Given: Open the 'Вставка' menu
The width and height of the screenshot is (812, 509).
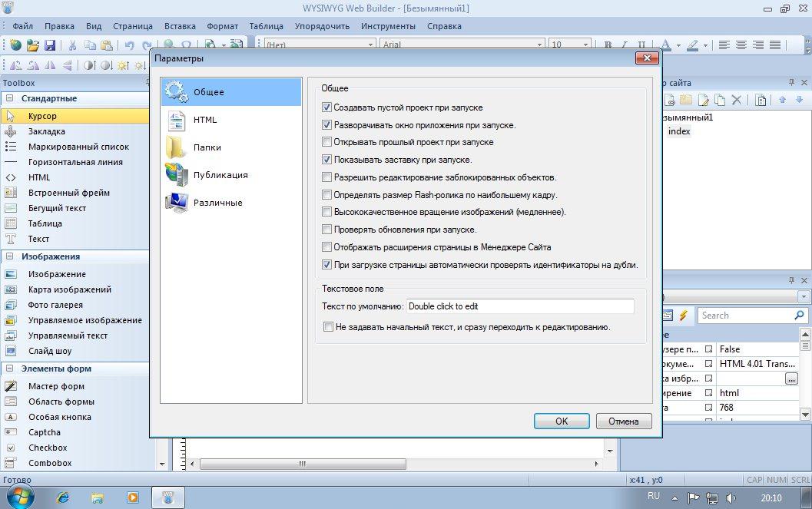Looking at the screenshot, I should pos(180,26).
